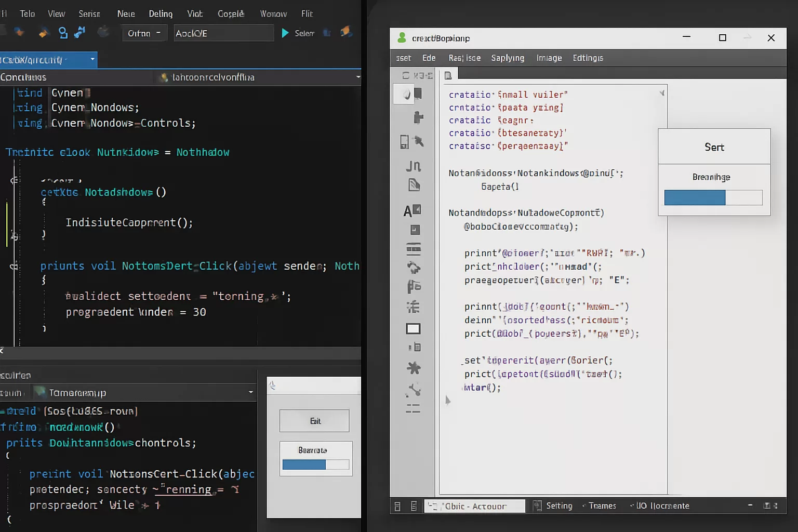The height and width of the screenshot is (532, 798).
Task: Switch to the Cbiic - Actouor tab
Action: click(475, 506)
